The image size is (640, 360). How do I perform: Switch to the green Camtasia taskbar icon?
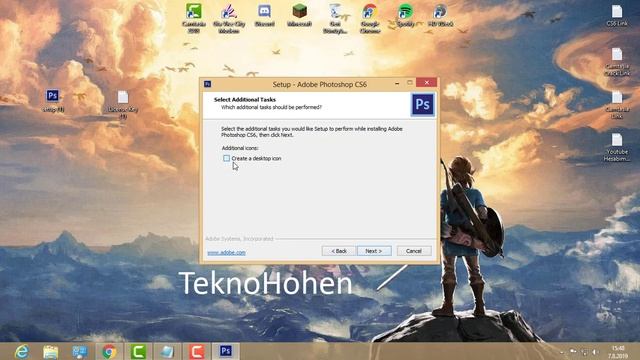[138, 351]
